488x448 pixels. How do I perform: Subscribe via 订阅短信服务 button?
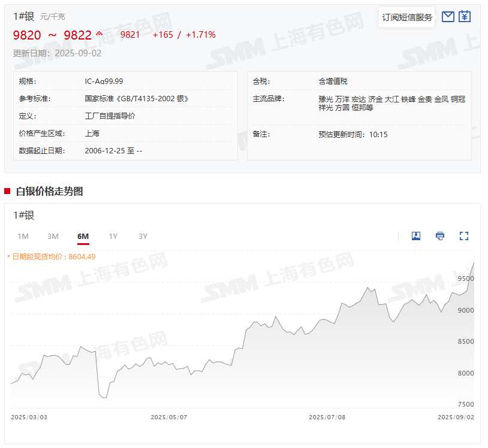pos(407,17)
